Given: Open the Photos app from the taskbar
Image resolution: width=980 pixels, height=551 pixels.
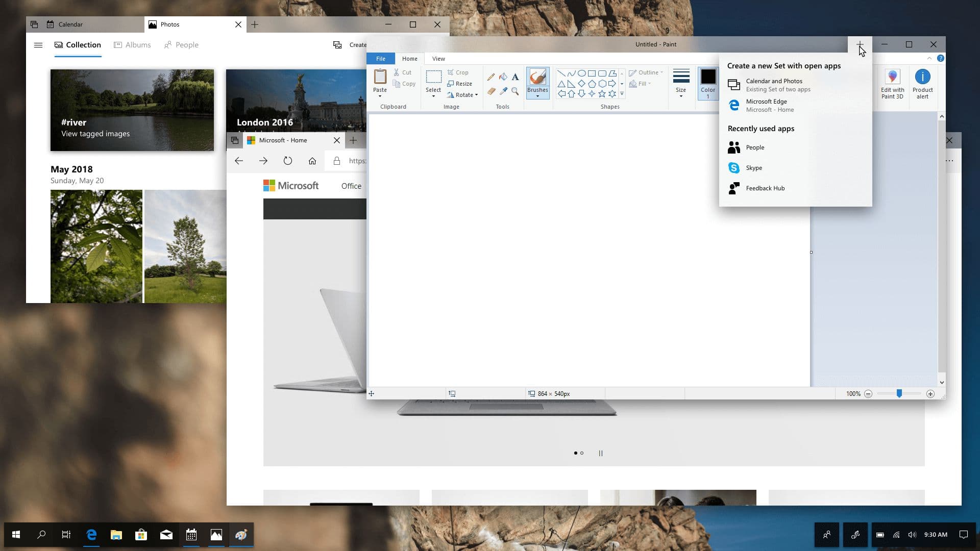Looking at the screenshot, I should point(216,535).
